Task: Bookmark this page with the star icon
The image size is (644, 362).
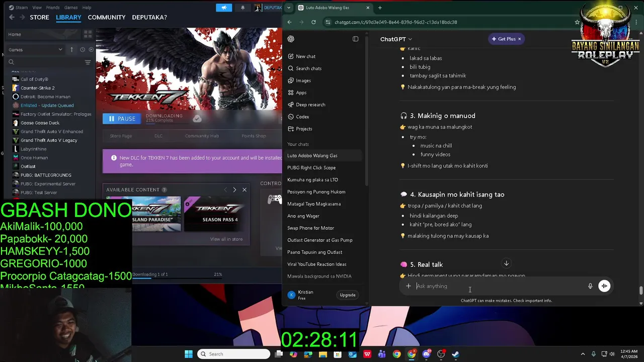Action: point(577,22)
